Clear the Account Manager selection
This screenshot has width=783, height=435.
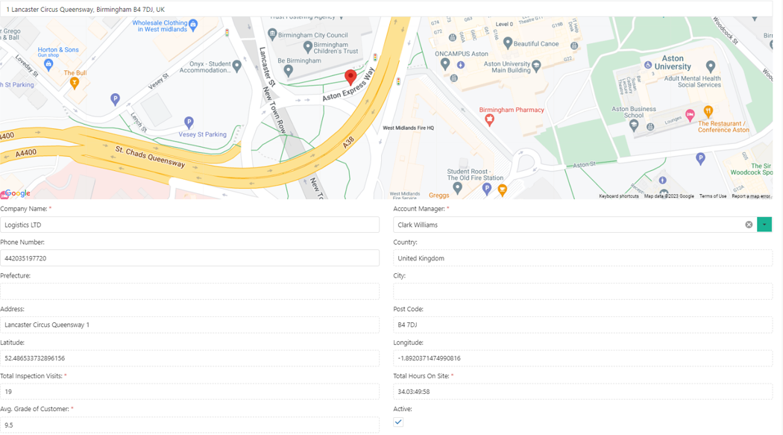[749, 225]
